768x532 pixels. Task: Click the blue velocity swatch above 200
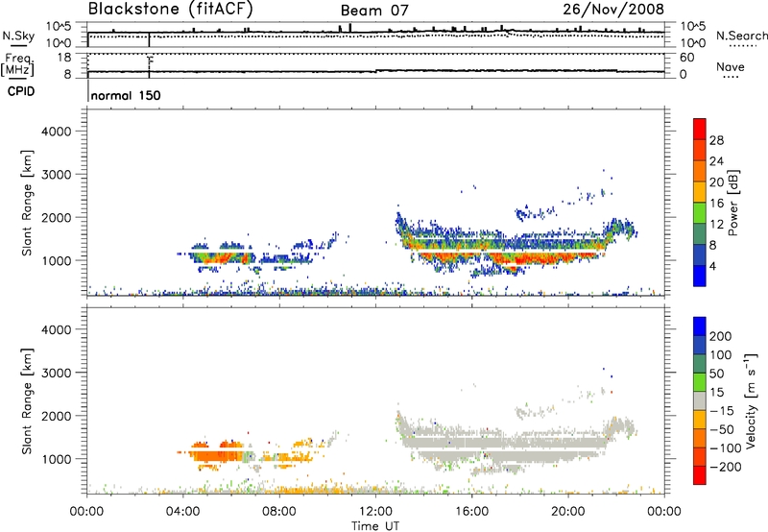[700, 326]
